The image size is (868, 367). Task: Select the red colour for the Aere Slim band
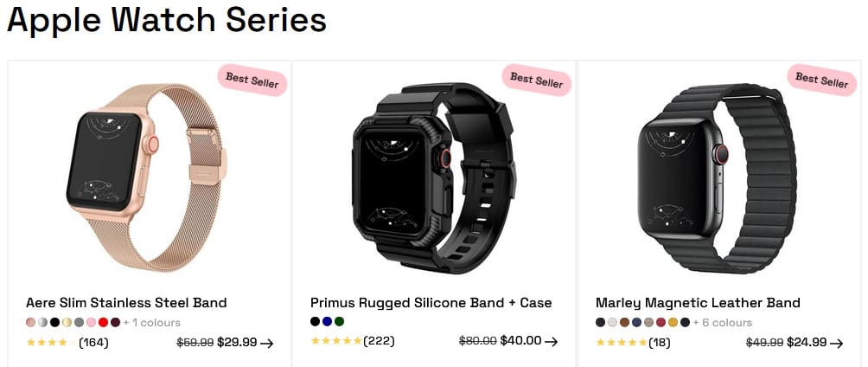pyautogui.click(x=103, y=322)
